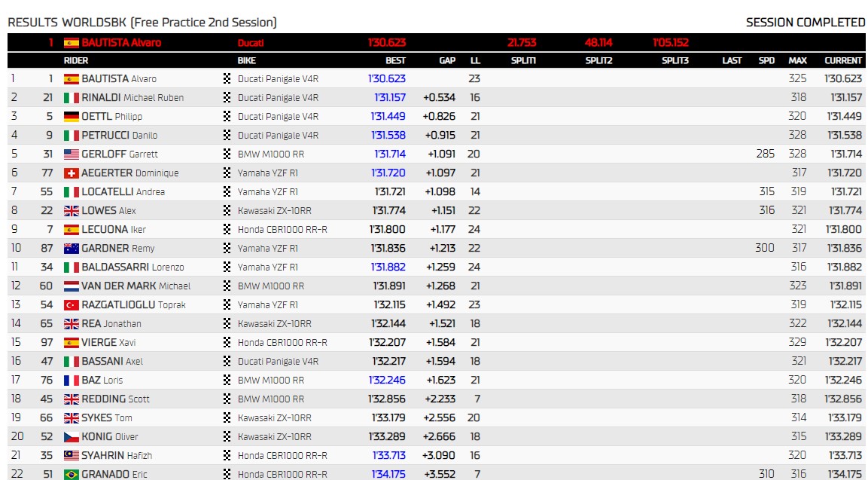Click the GAP column header
868x480 pixels.
(x=447, y=60)
